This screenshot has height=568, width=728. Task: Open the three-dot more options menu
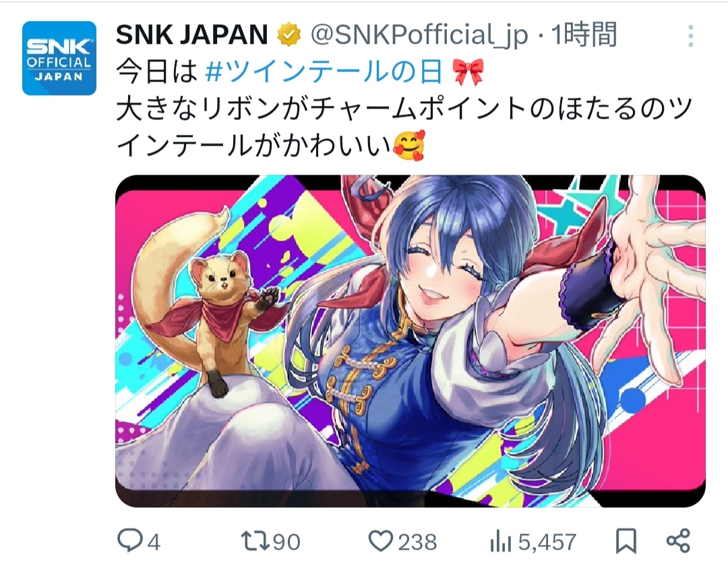coord(691,36)
